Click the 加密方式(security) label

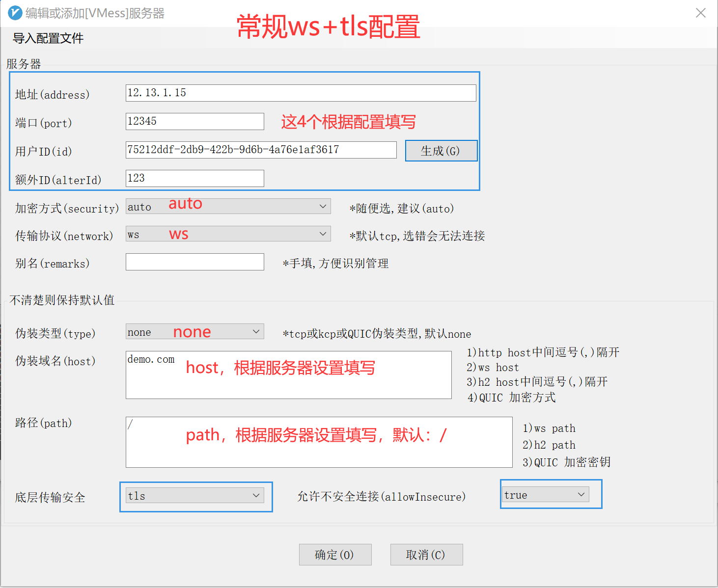click(x=67, y=208)
